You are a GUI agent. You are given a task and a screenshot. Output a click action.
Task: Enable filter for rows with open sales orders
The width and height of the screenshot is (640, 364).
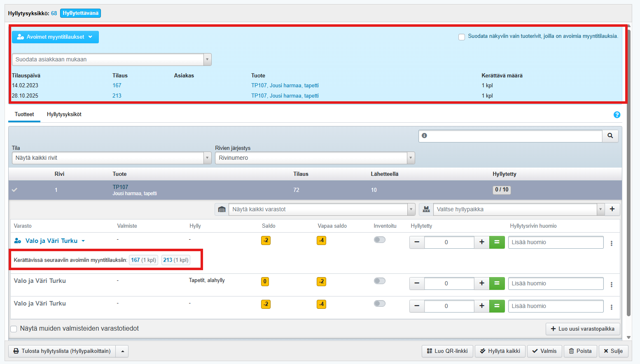(x=462, y=37)
